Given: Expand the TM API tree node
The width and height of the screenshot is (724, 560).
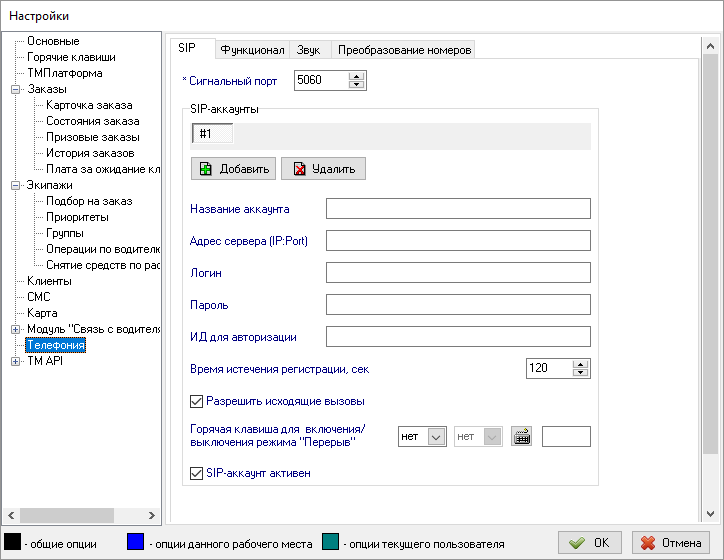Looking at the screenshot, I should point(15,361).
